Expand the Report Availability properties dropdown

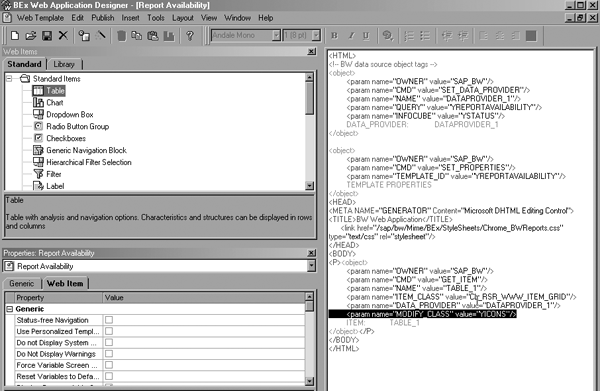pyautogui.click(x=311, y=266)
